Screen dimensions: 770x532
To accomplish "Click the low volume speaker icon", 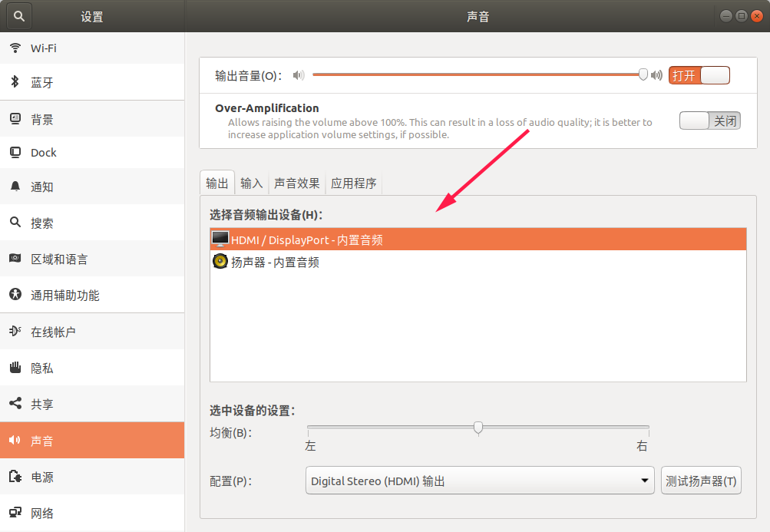I will [299, 75].
